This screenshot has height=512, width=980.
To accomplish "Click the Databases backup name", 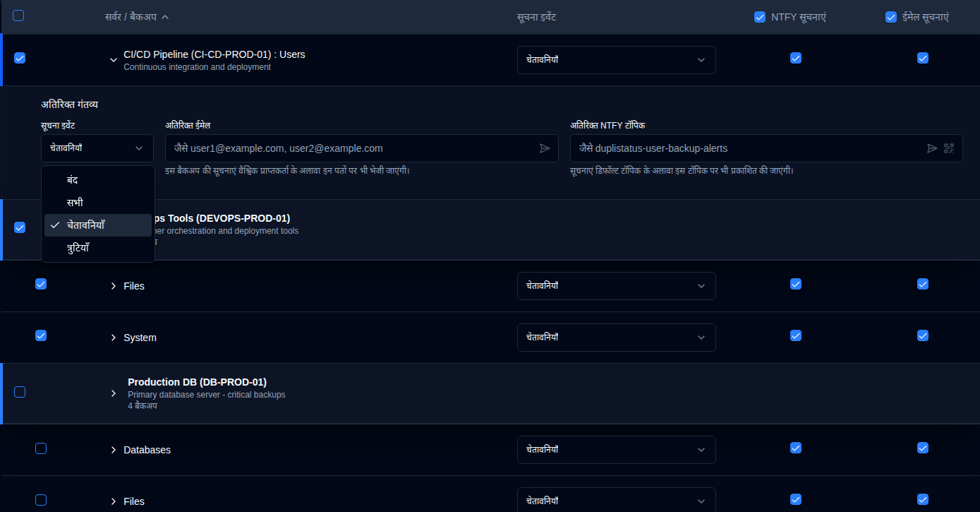I will [147, 450].
